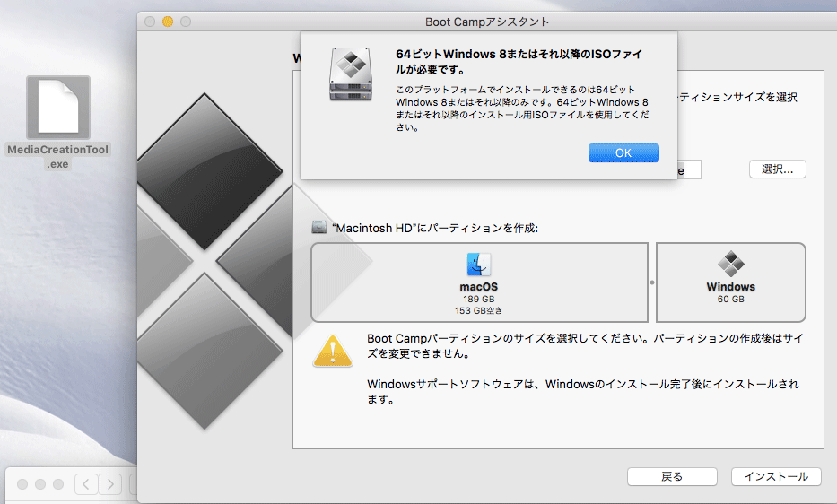Click the Finder icon in macOS partition
The width and height of the screenshot is (837, 504).
(479, 265)
